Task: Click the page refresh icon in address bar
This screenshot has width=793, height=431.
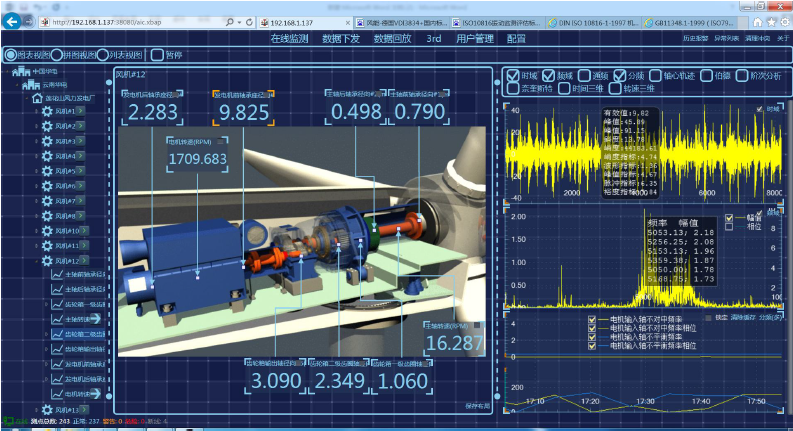Action: 248,21
